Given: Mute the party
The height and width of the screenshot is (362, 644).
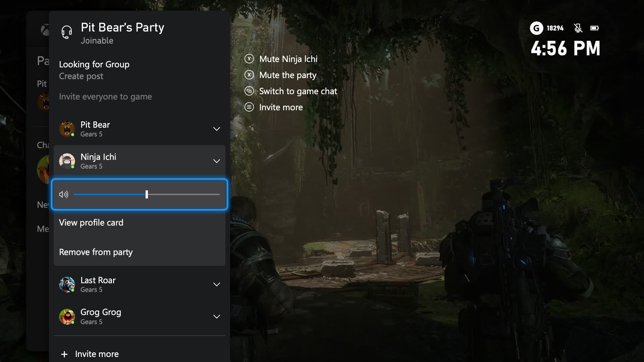Looking at the screenshot, I should (x=287, y=75).
